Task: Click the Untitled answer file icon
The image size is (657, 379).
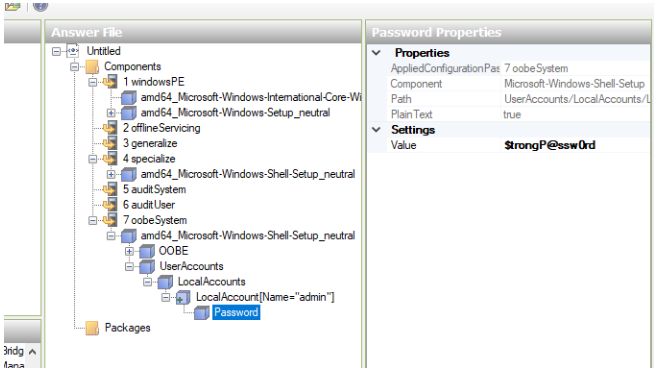Action: tap(73, 51)
